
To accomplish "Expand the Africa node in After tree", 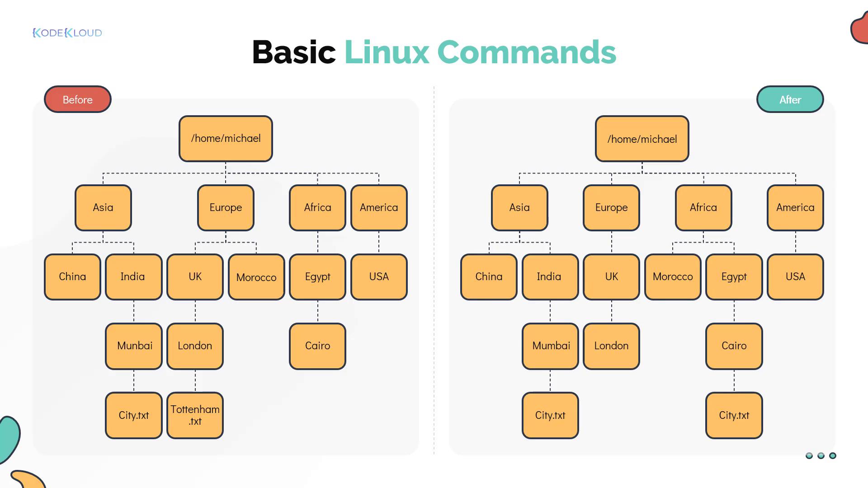I will coord(703,207).
